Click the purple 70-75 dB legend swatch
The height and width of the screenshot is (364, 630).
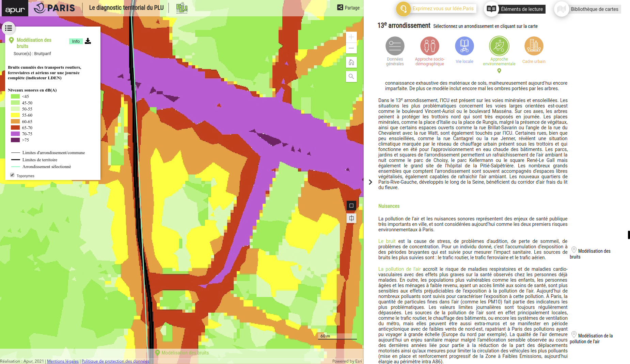coord(15,134)
